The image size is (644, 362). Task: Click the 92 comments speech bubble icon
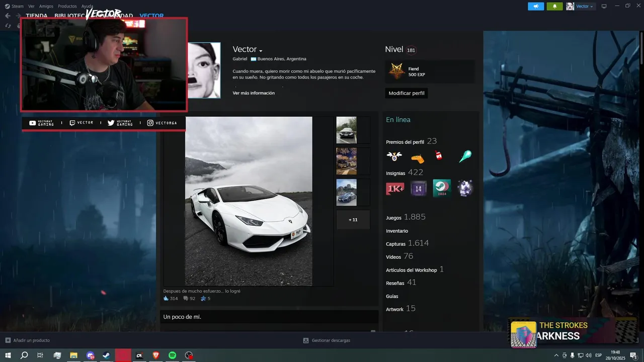[186, 298]
